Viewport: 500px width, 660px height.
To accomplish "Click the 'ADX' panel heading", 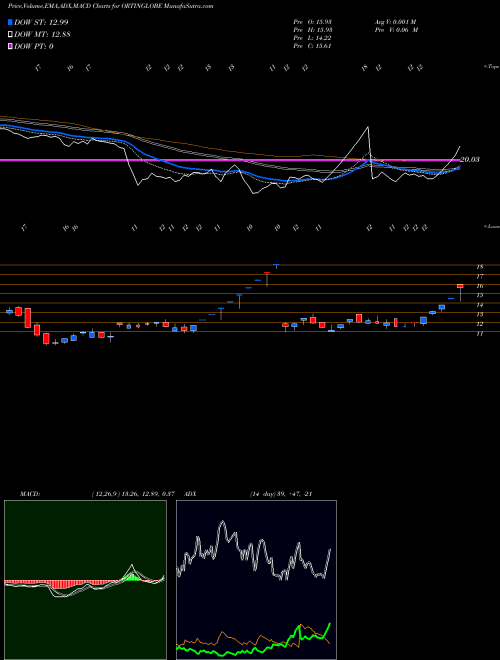I will 190,494.
